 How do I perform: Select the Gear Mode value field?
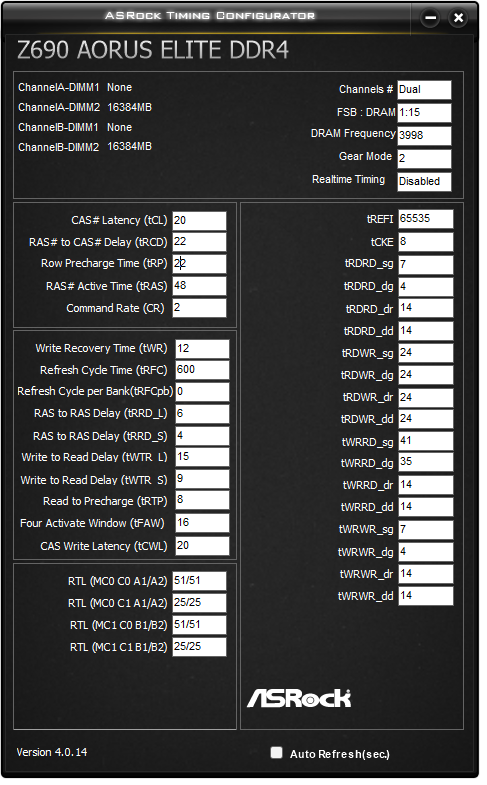point(424,159)
